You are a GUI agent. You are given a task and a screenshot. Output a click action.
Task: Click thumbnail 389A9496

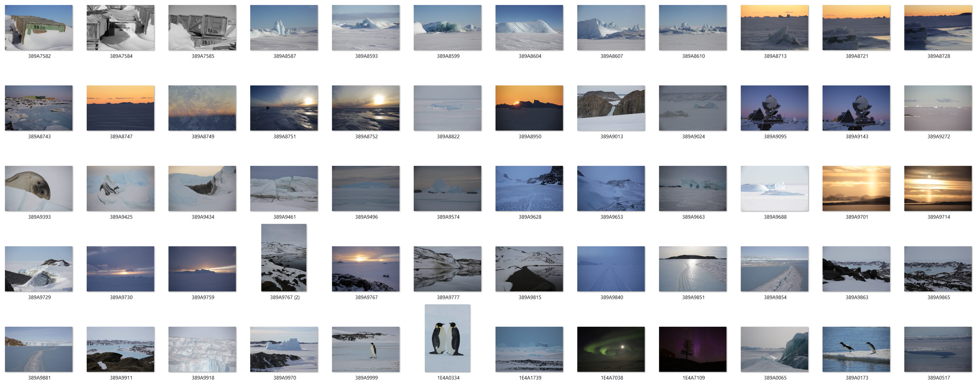pyautogui.click(x=366, y=188)
